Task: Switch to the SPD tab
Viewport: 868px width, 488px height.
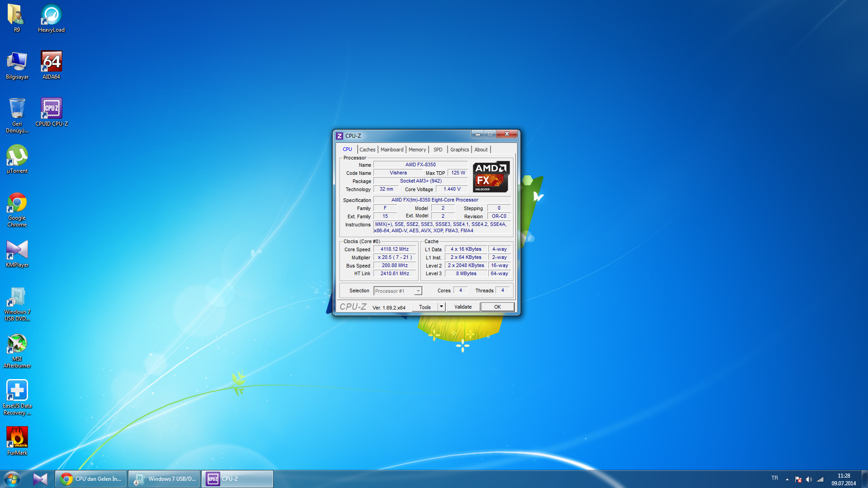Action: (438, 150)
